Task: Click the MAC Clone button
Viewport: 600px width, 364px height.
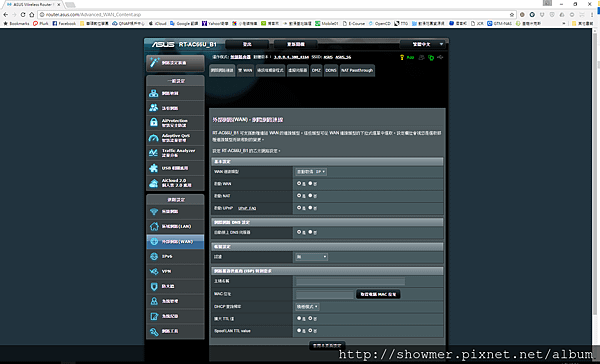Action: tap(378, 294)
